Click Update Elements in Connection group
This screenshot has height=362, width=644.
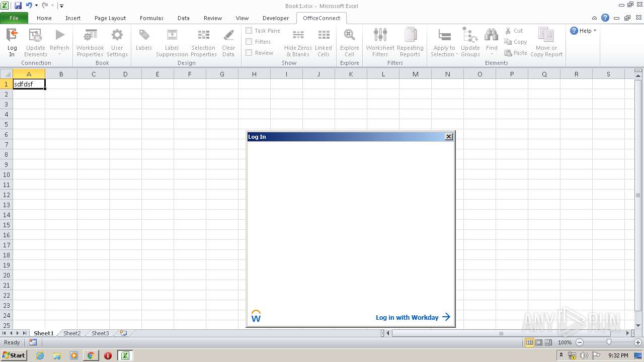pyautogui.click(x=36, y=42)
